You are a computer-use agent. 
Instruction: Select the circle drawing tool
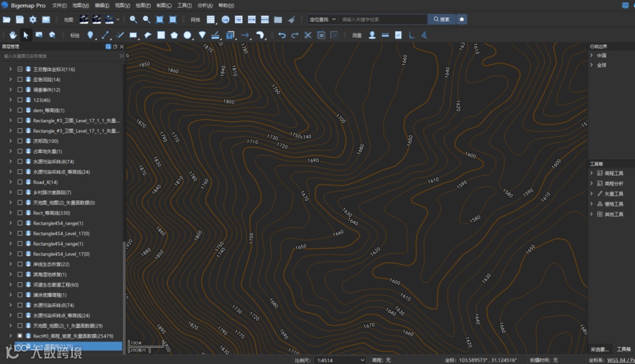187,35
